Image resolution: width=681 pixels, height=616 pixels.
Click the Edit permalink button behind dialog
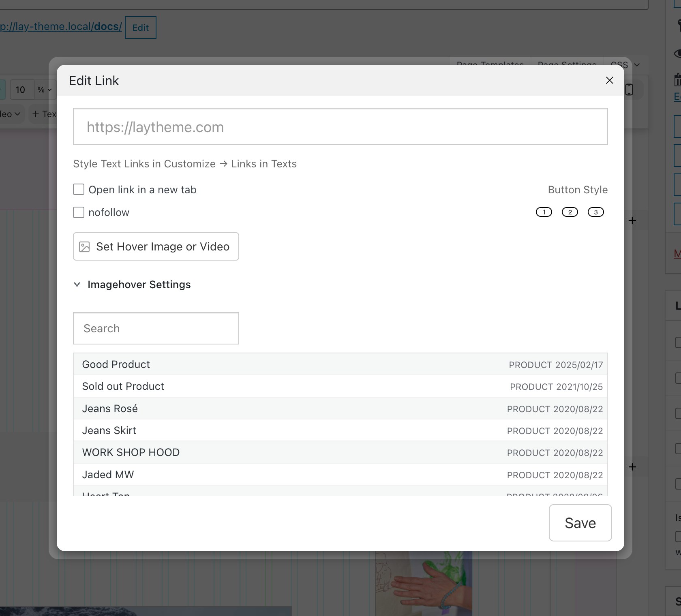pos(140,28)
